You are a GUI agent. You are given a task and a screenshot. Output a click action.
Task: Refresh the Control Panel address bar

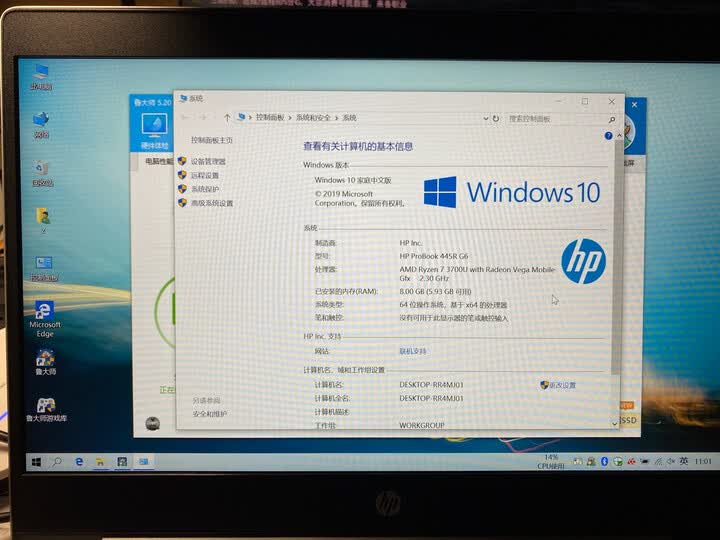click(x=496, y=118)
